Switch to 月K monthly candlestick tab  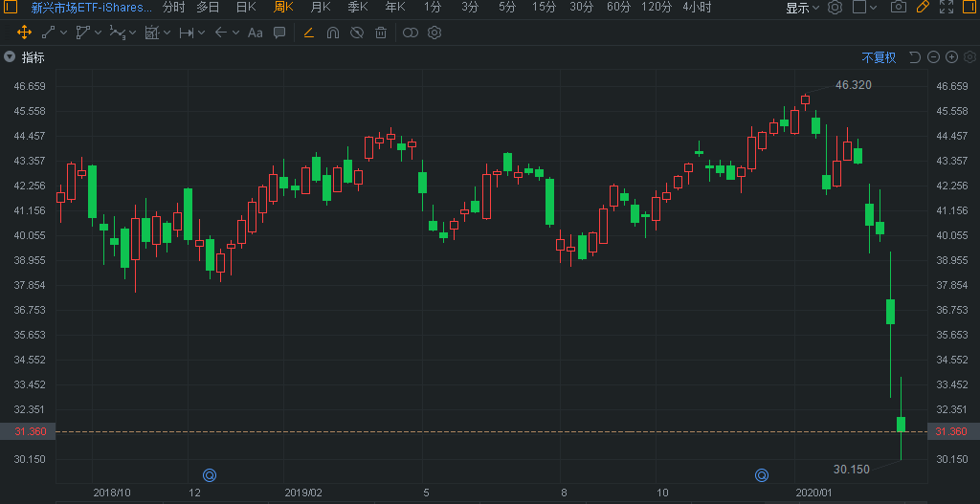tap(321, 8)
